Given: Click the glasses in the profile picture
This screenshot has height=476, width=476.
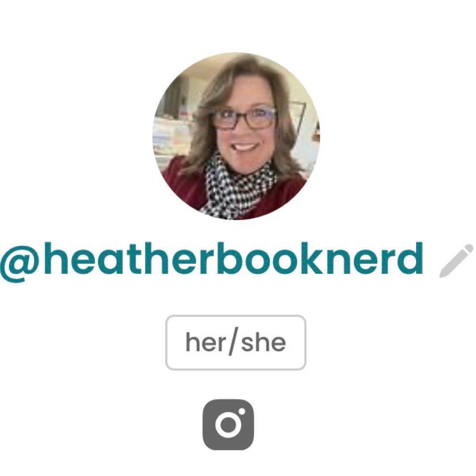Looking at the screenshot, I should pos(244,119).
